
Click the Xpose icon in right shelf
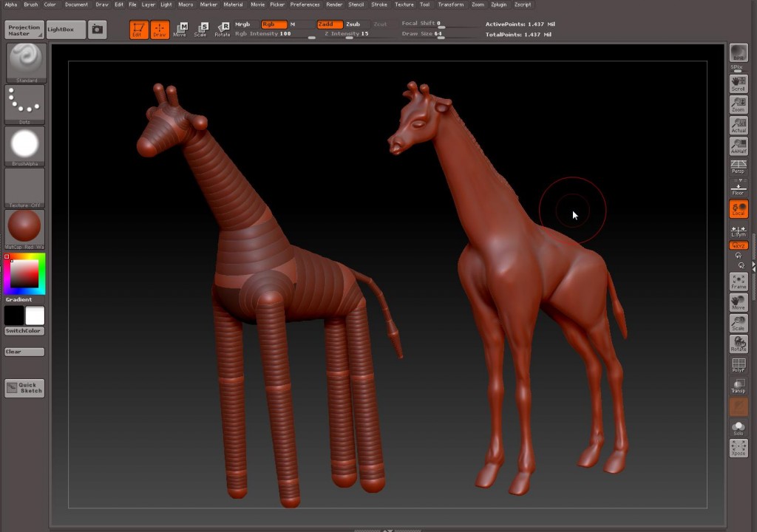tap(738, 448)
